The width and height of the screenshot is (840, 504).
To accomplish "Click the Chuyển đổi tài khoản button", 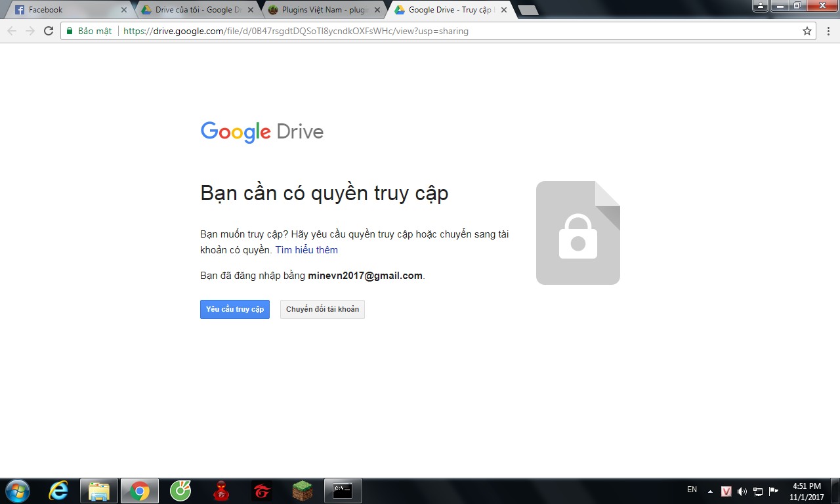I will (x=322, y=309).
